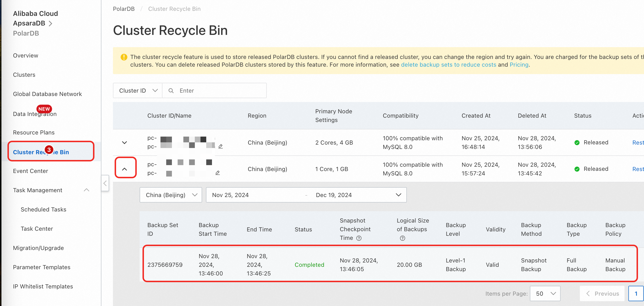This screenshot has height=306, width=644.
Task: Click the Enter search input field
Action: point(214,91)
